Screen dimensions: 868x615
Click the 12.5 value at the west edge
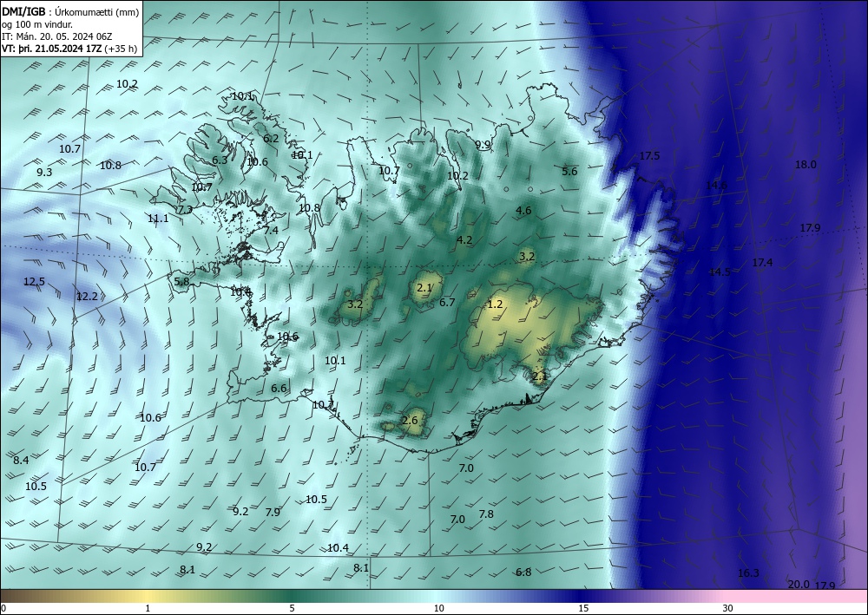point(35,282)
